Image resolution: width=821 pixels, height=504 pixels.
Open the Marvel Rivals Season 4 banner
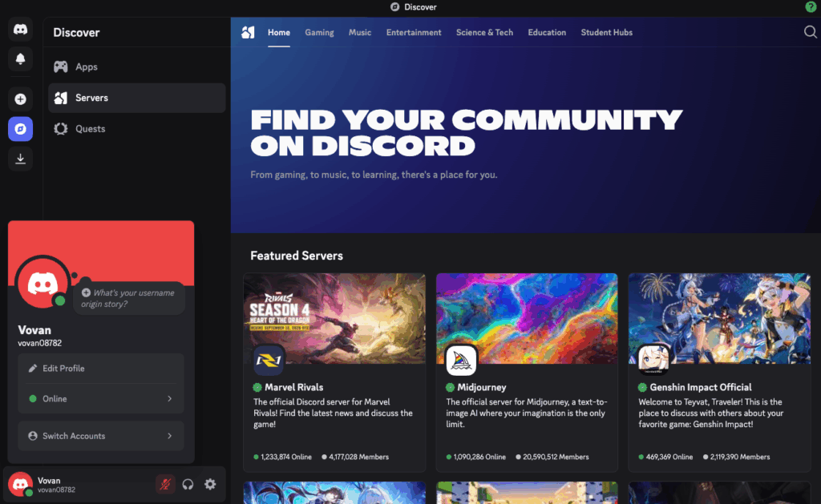pos(334,318)
